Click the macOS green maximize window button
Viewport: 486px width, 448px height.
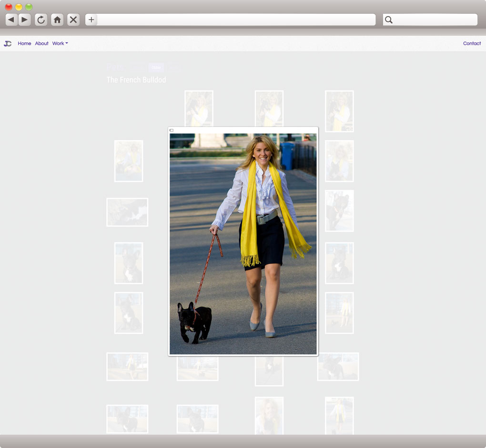click(x=29, y=7)
